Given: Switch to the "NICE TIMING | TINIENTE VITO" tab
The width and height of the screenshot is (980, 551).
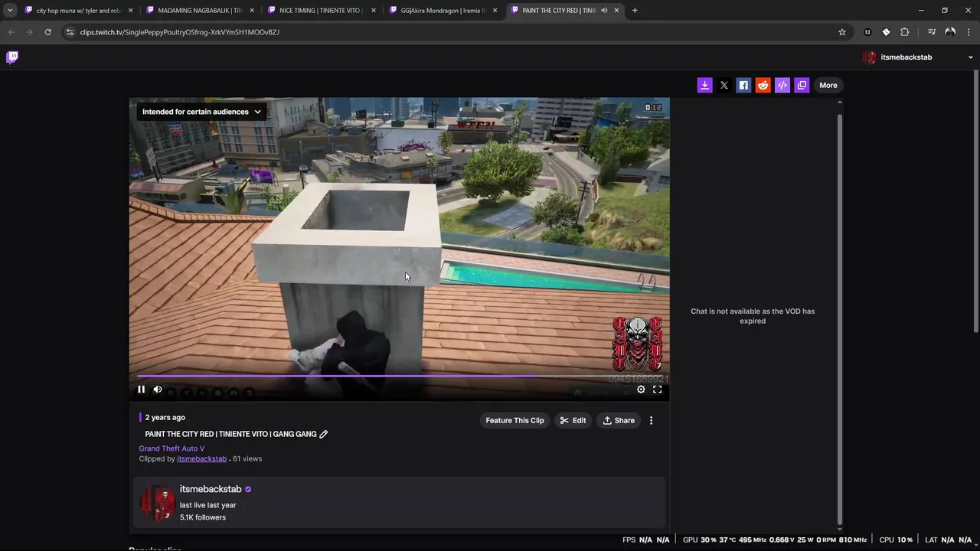Looking at the screenshot, I should pyautogui.click(x=320, y=11).
